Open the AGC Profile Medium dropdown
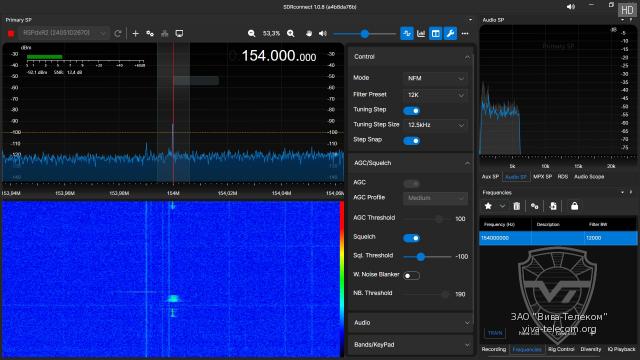640x360 pixels. pos(436,198)
